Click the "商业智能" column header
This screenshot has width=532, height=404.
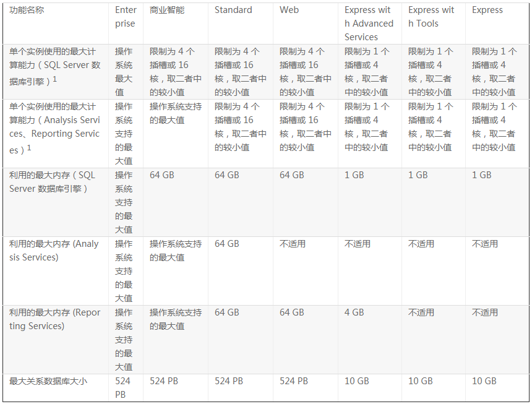tap(167, 10)
